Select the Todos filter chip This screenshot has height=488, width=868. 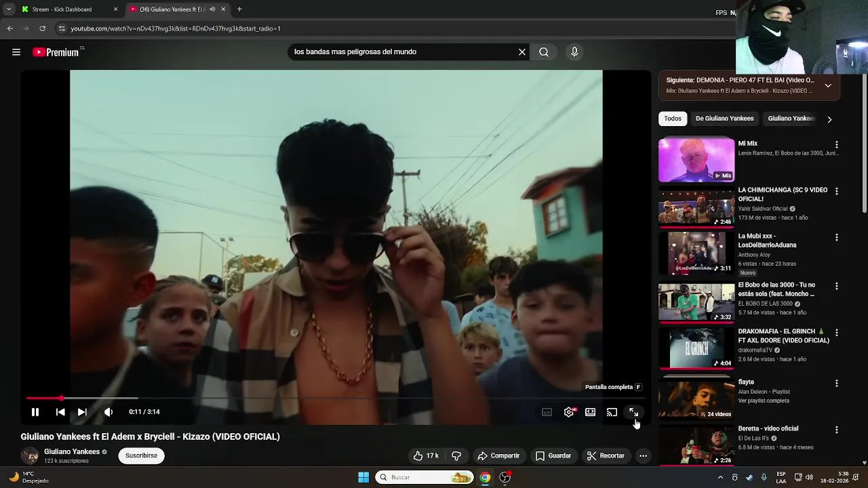pyautogui.click(x=673, y=119)
